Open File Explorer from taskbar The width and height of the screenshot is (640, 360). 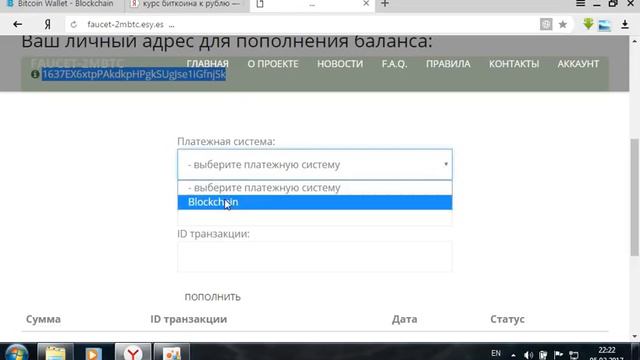click(x=55, y=352)
